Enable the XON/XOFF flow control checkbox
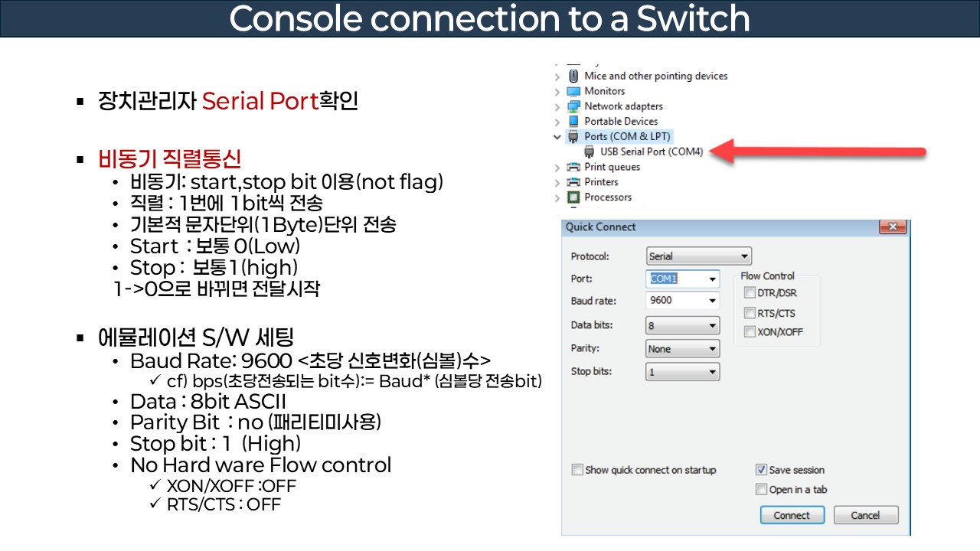980x551 pixels. [x=750, y=331]
